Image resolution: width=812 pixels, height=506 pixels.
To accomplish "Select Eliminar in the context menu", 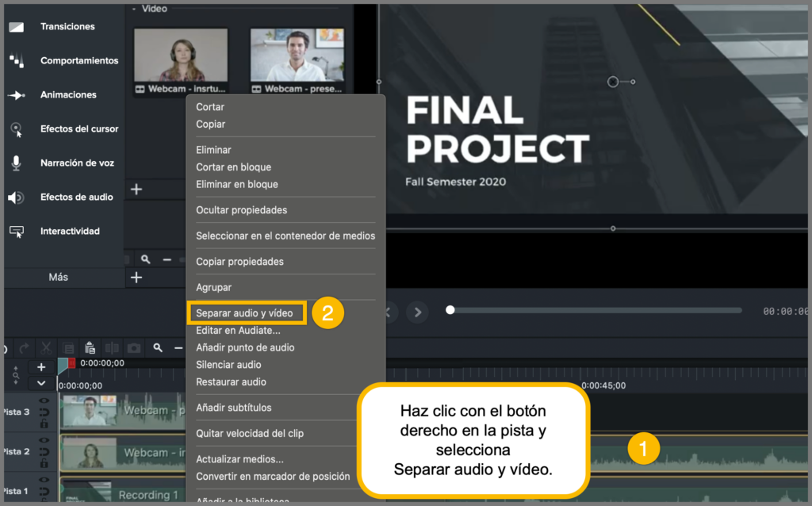I will click(x=213, y=150).
